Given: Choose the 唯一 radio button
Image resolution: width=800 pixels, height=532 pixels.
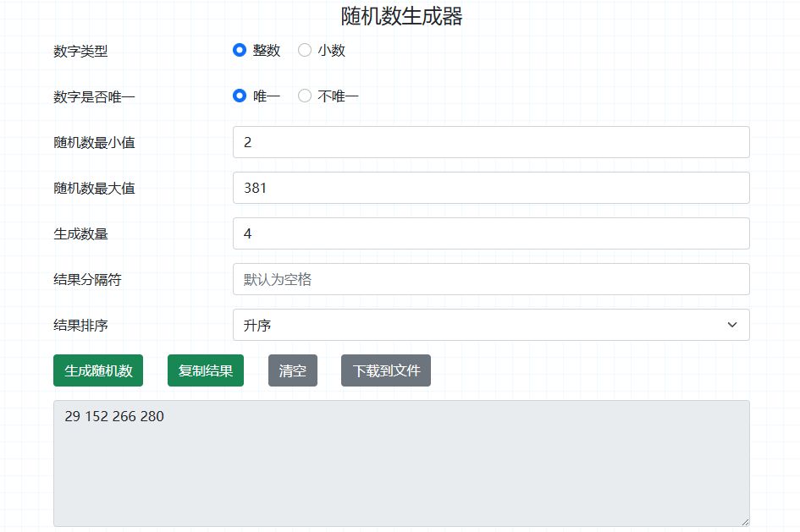Looking at the screenshot, I should coord(240,96).
